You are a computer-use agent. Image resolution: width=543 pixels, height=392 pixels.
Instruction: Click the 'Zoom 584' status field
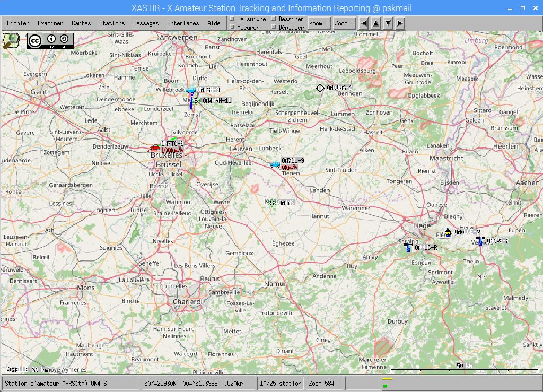point(324,384)
